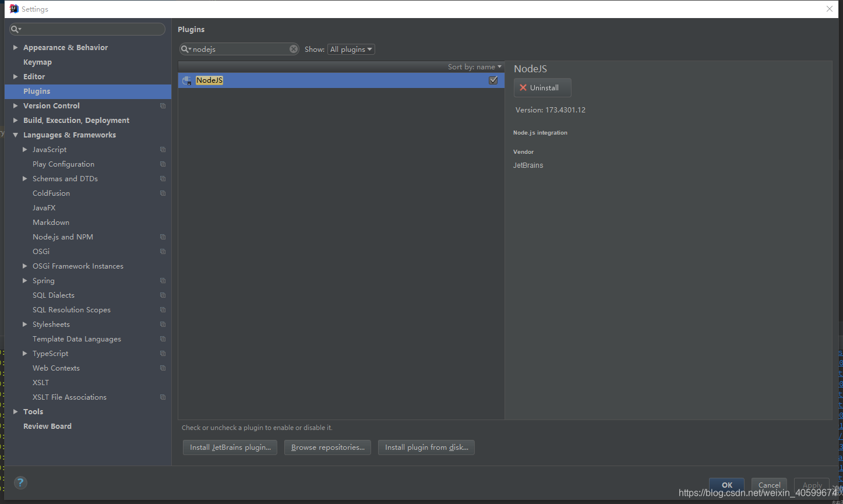The width and height of the screenshot is (843, 504).
Task: Open the Keymap settings page
Action: [x=37, y=62]
